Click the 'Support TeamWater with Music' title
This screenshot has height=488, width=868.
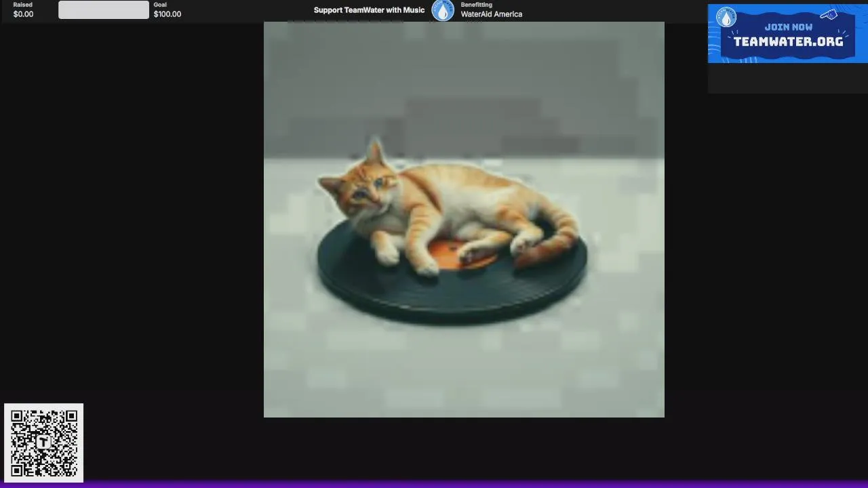tap(369, 10)
